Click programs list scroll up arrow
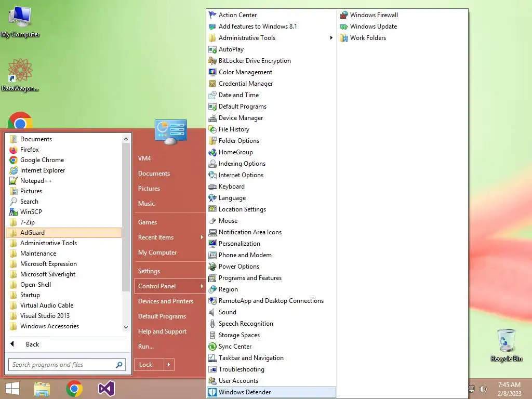Image resolution: width=532 pixels, height=399 pixels. pyautogui.click(x=126, y=139)
